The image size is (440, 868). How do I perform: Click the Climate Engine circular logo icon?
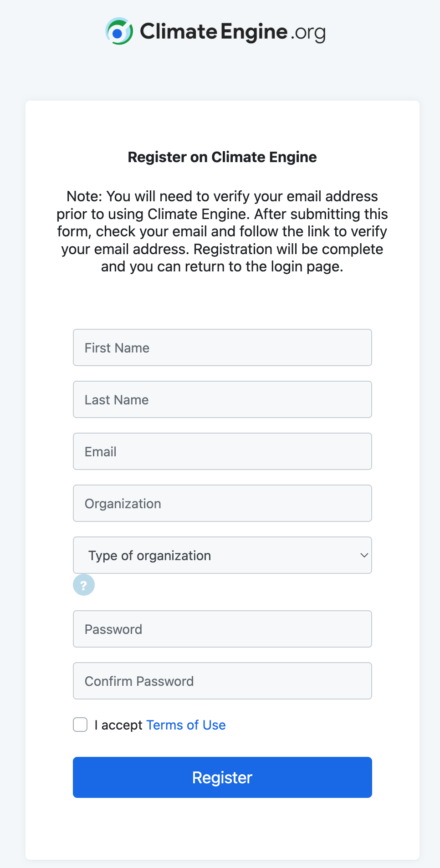119,31
